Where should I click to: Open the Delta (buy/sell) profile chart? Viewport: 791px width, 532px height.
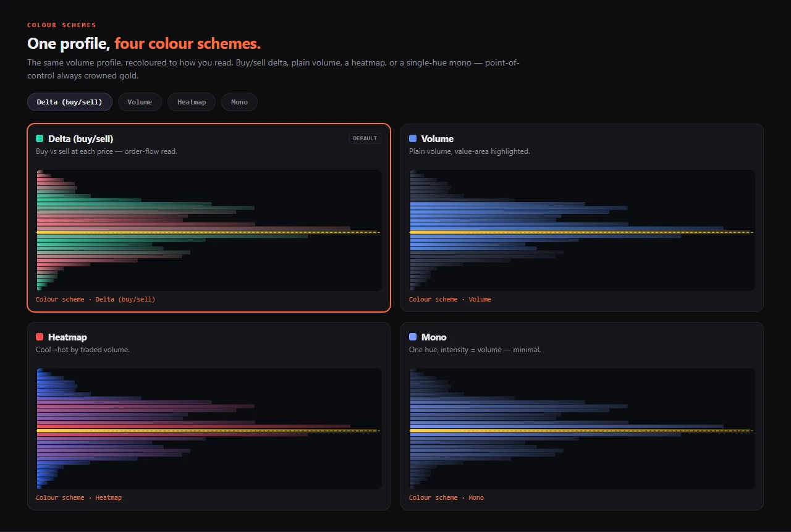[209, 230]
